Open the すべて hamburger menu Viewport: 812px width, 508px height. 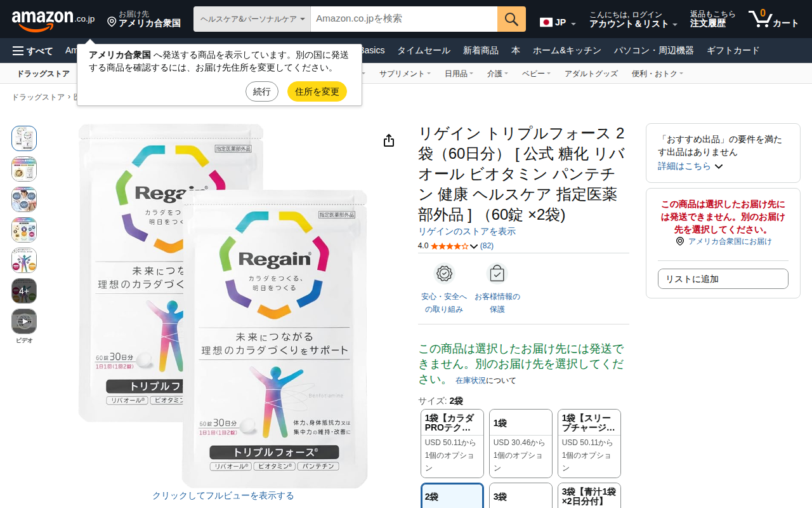tap(33, 51)
